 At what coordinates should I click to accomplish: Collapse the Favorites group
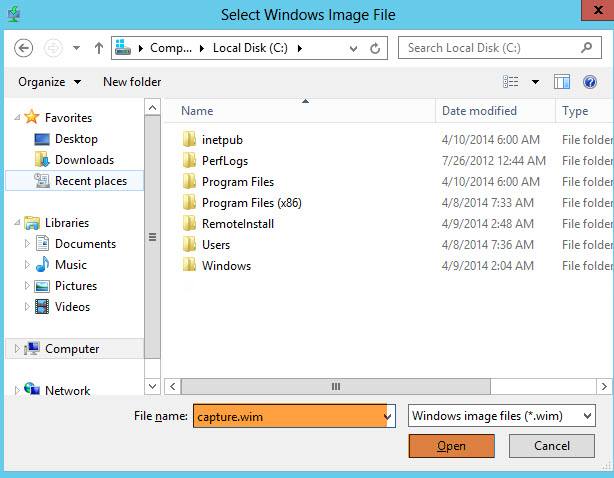coord(17,117)
